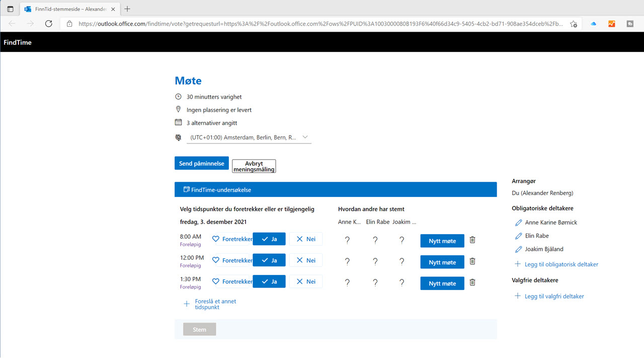Click Ingen plassering er levert text
This screenshot has height=358, width=644.
pos(219,110)
